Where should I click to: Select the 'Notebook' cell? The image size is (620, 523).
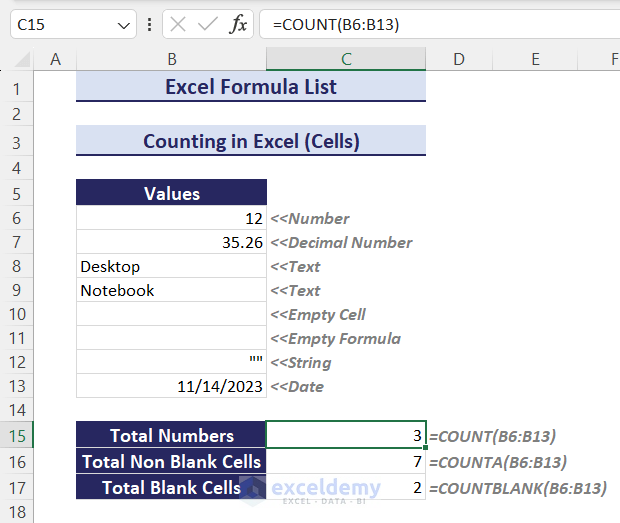coord(171,290)
